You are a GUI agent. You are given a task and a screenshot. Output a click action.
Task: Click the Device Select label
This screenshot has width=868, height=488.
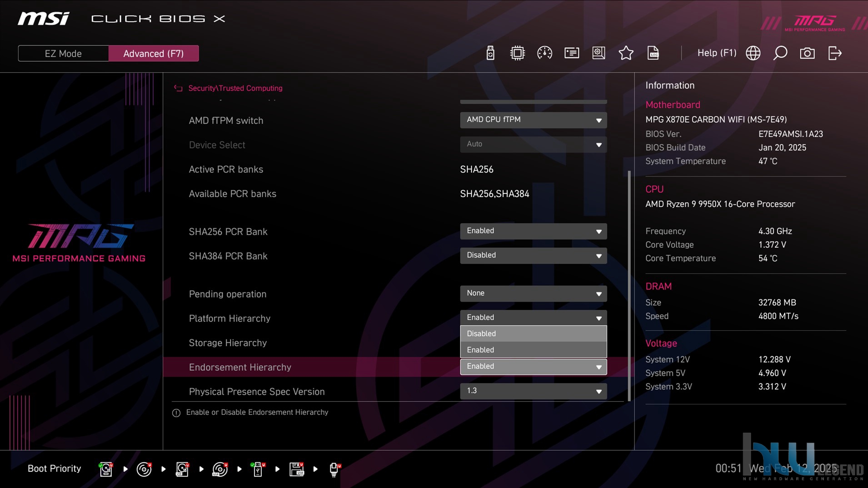pyautogui.click(x=217, y=145)
